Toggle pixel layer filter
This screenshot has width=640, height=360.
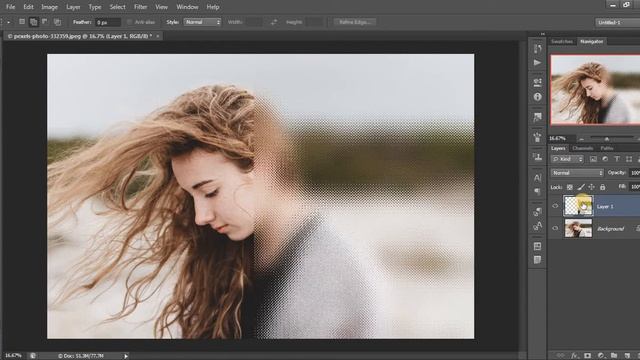tap(593, 159)
